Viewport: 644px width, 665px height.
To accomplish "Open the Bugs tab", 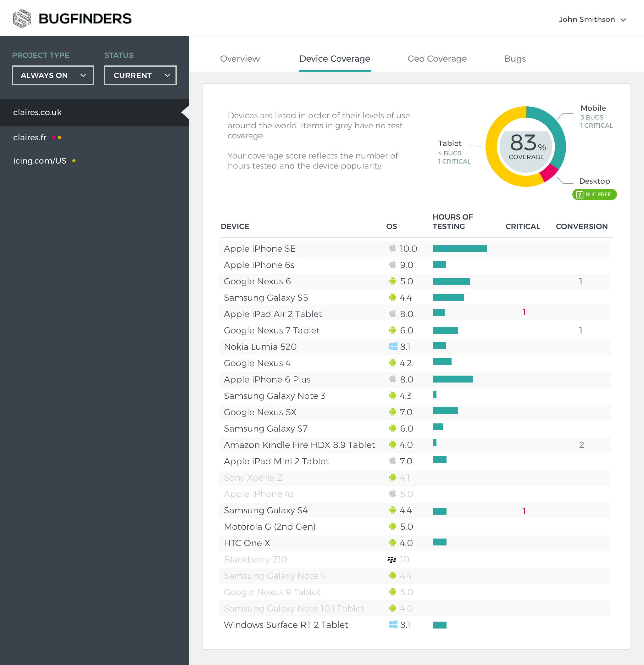I will (x=515, y=59).
